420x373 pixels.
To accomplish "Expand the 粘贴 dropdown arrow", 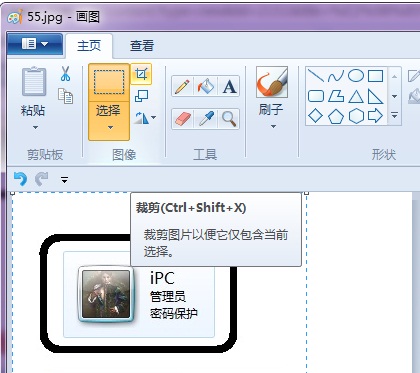I will pos(35,127).
